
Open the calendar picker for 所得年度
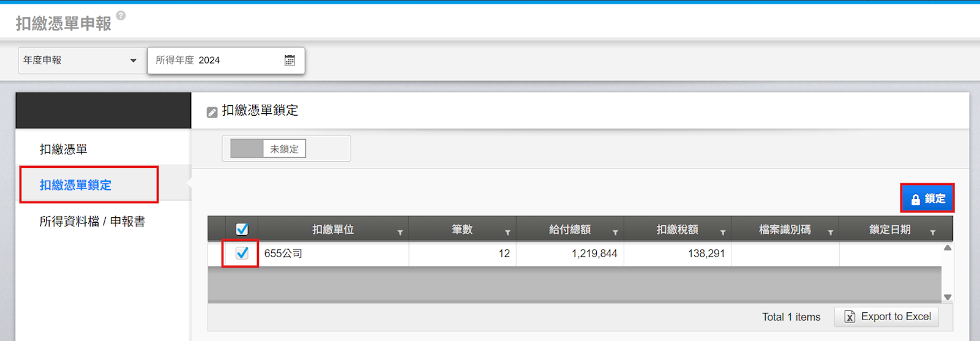(290, 60)
